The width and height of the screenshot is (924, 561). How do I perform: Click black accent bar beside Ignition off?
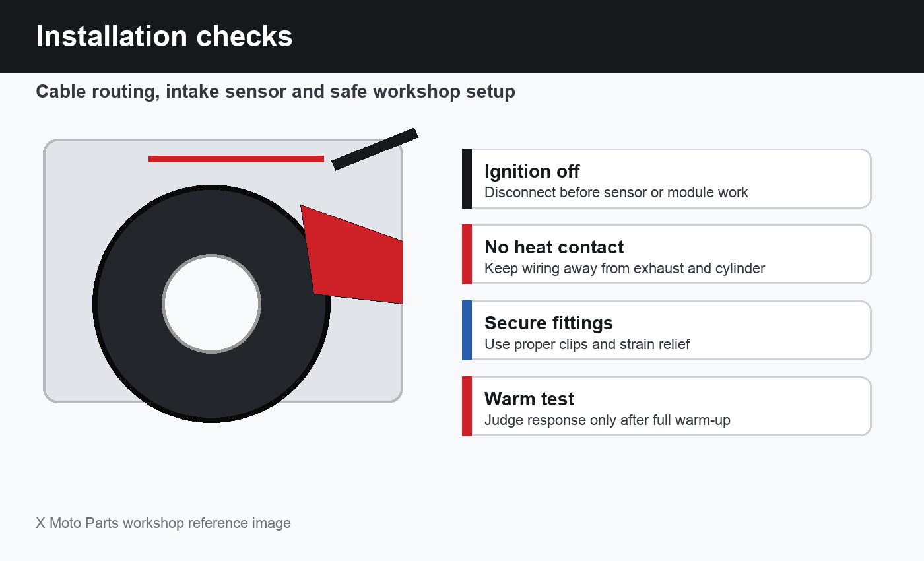pos(467,178)
